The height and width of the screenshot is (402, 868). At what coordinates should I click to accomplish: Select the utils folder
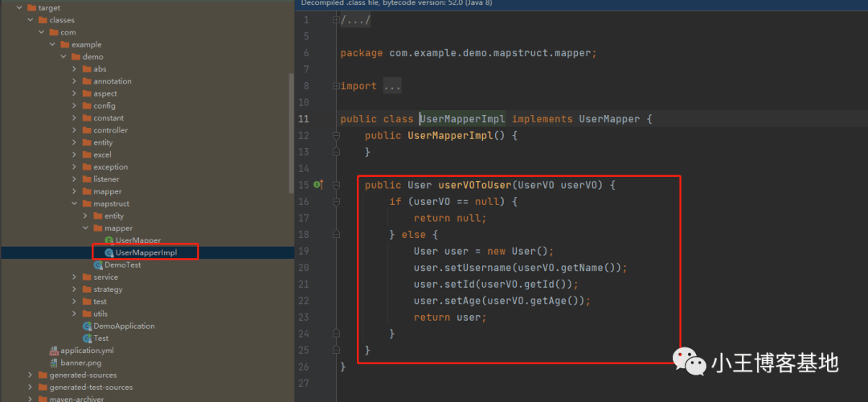pyautogui.click(x=100, y=314)
